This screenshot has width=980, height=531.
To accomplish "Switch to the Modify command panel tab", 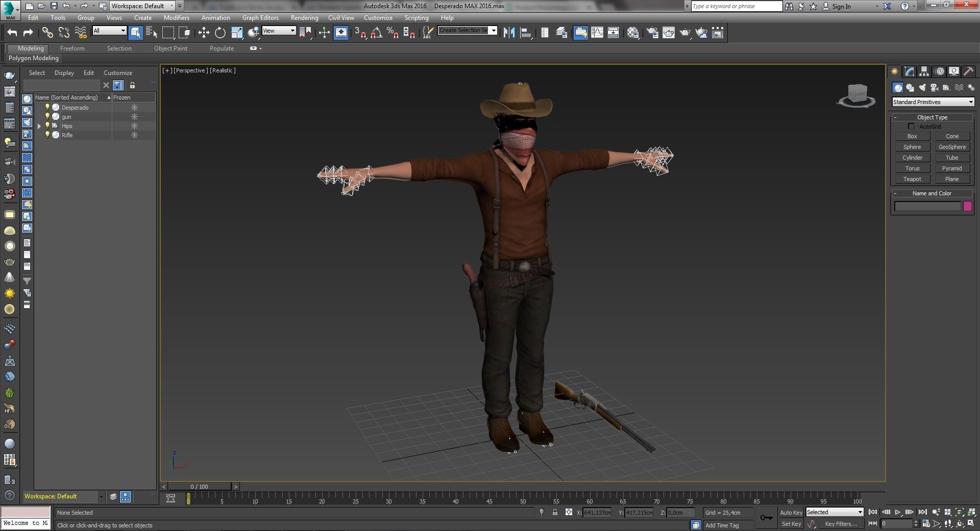I will (x=909, y=71).
